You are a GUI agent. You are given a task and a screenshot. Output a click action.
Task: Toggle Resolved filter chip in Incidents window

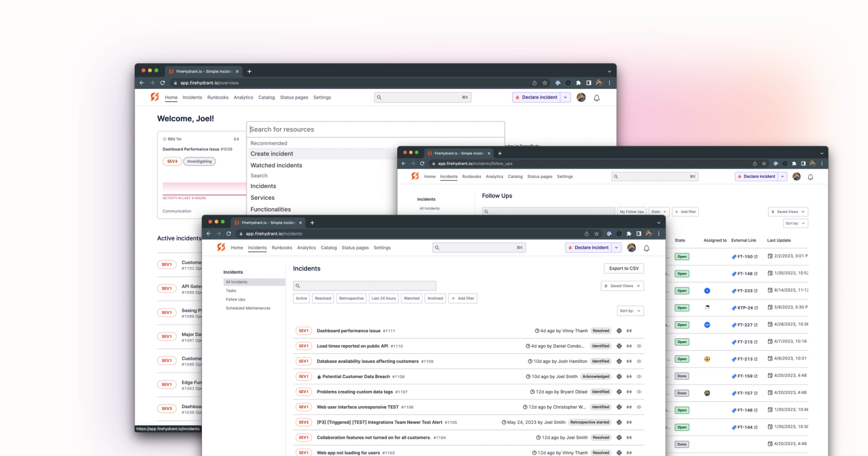(323, 298)
